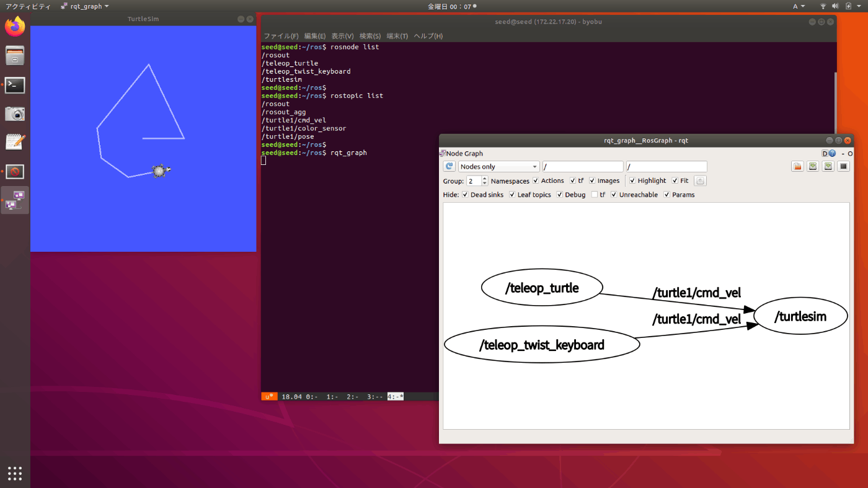Toggle the Actions checkbox
Viewport: 868px width, 488px height.
pyautogui.click(x=536, y=180)
